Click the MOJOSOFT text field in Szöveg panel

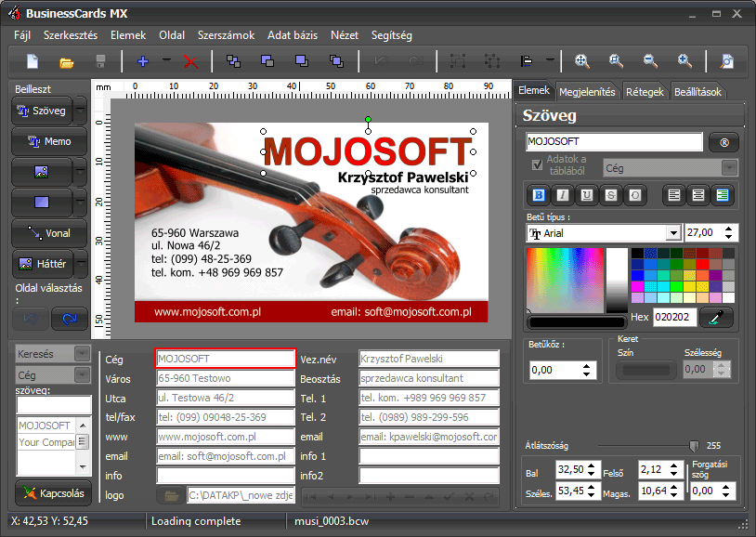pyautogui.click(x=614, y=142)
